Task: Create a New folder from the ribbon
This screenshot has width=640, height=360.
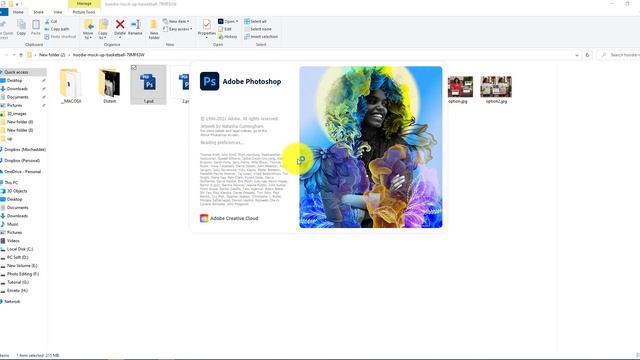Action: click(x=154, y=29)
